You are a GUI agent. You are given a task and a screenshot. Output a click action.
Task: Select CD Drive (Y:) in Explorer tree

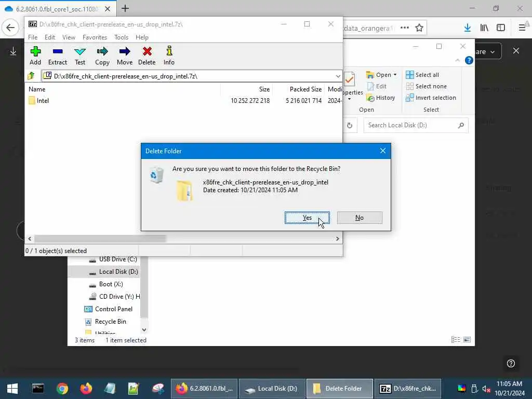(114, 297)
